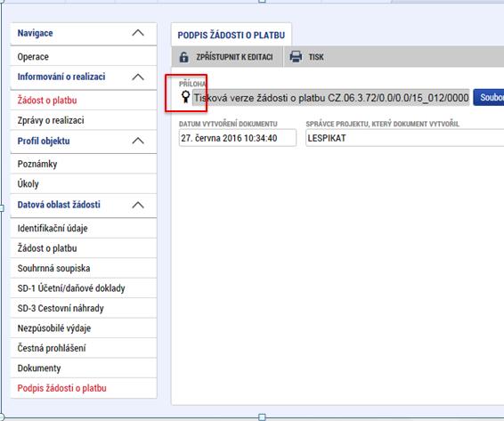Viewport: 504px width, 421px height.
Task: Open red Žádost o platbu under Informování
Action: 84,101
